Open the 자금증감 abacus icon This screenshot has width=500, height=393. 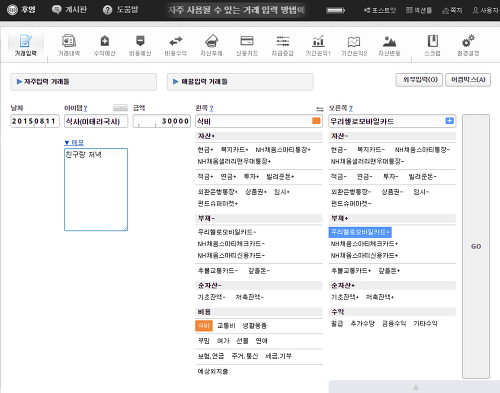(283, 45)
